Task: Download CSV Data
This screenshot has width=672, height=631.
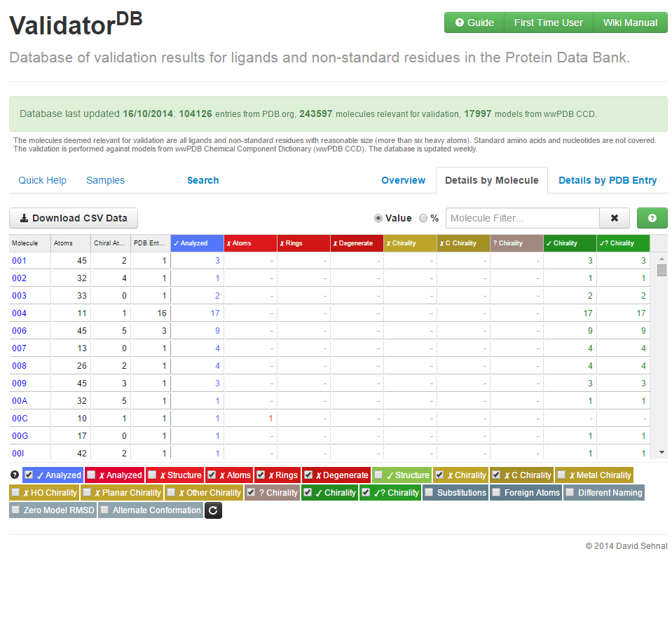Action: [x=74, y=218]
